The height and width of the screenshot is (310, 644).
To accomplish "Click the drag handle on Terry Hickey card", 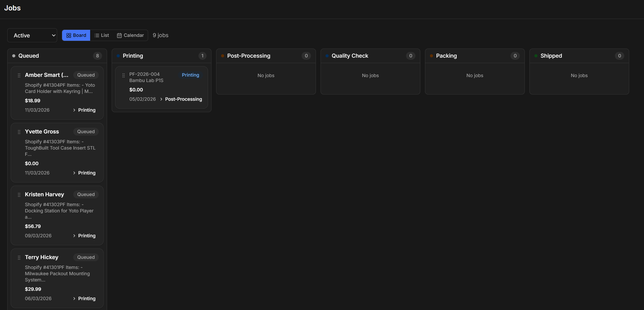I will tap(19, 258).
